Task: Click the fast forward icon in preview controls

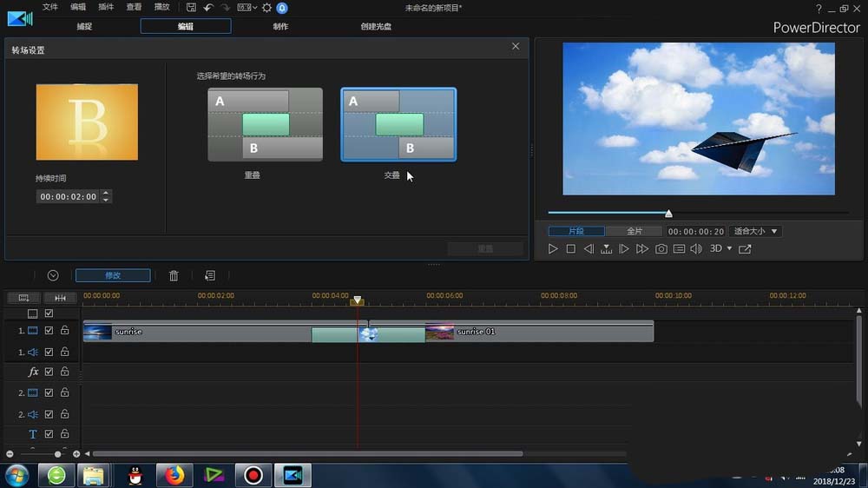Action: (x=641, y=249)
